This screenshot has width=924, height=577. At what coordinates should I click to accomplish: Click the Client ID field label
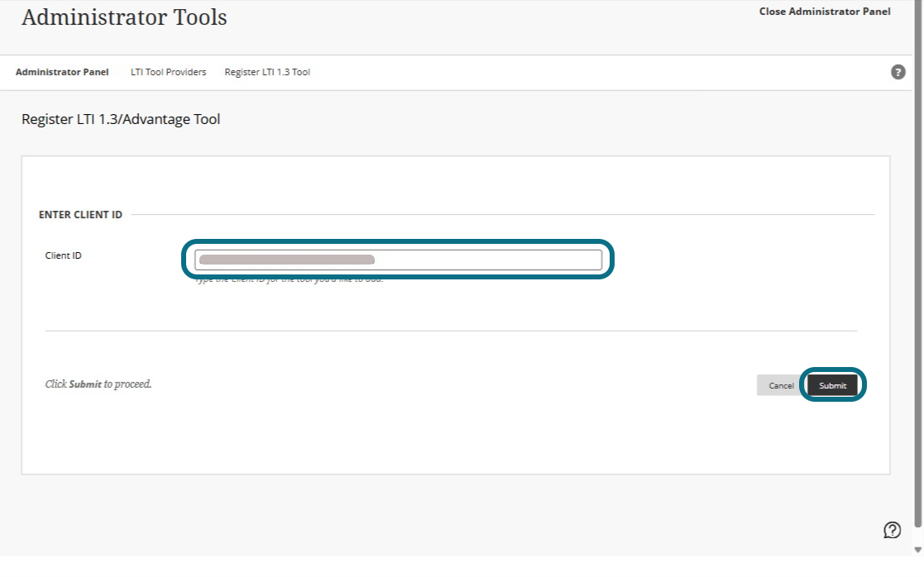(63, 255)
